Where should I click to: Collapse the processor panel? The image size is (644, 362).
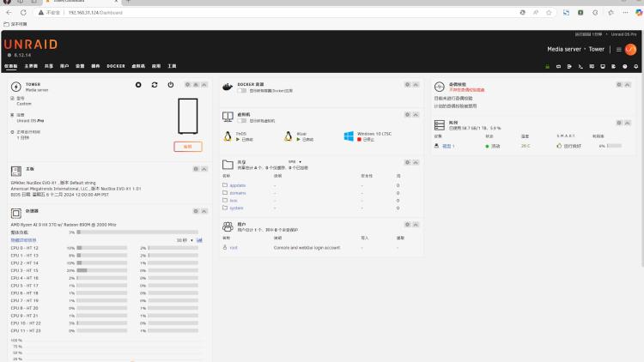[204, 211]
